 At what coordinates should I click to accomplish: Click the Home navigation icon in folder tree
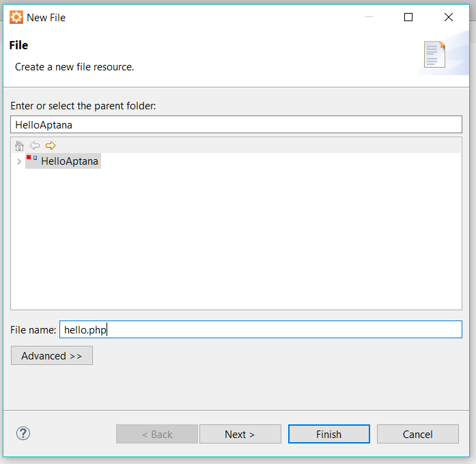pyautogui.click(x=19, y=146)
